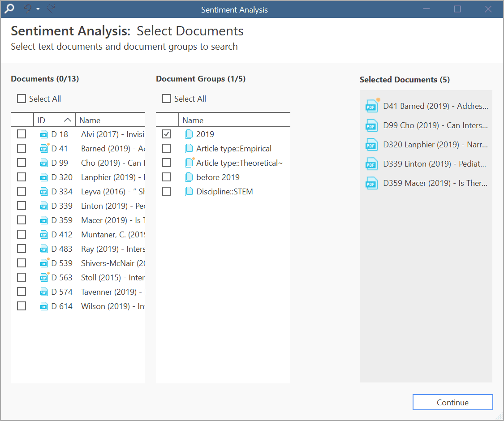Sort document groups by Name header

[234, 120]
